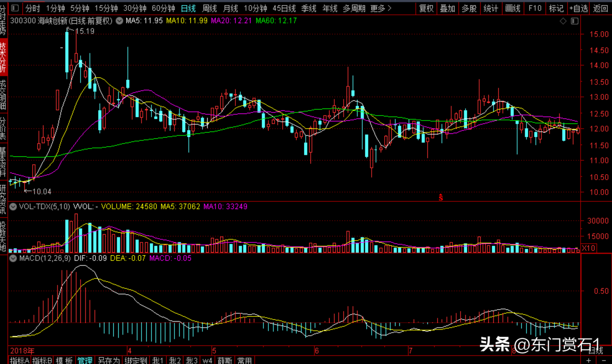The image size is (612, 364).
Task: Click the X10 volume scale indicator
Action: tap(589, 248)
